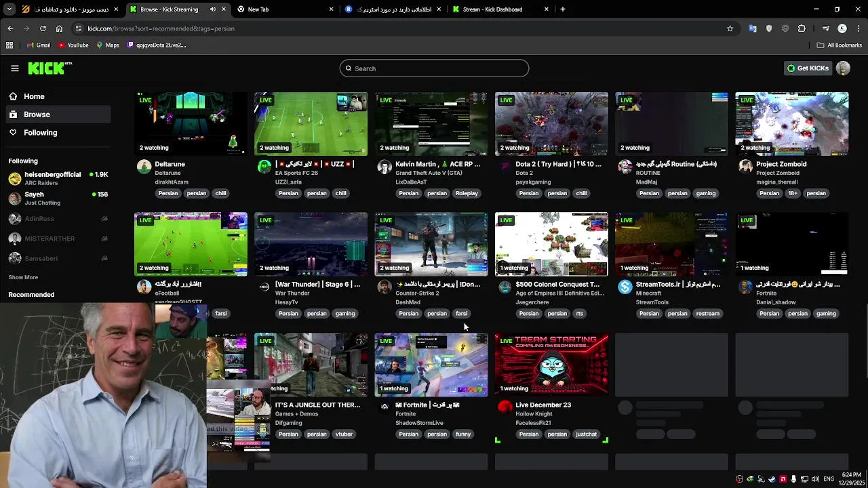Open Sayeh followed channel

coord(58,198)
